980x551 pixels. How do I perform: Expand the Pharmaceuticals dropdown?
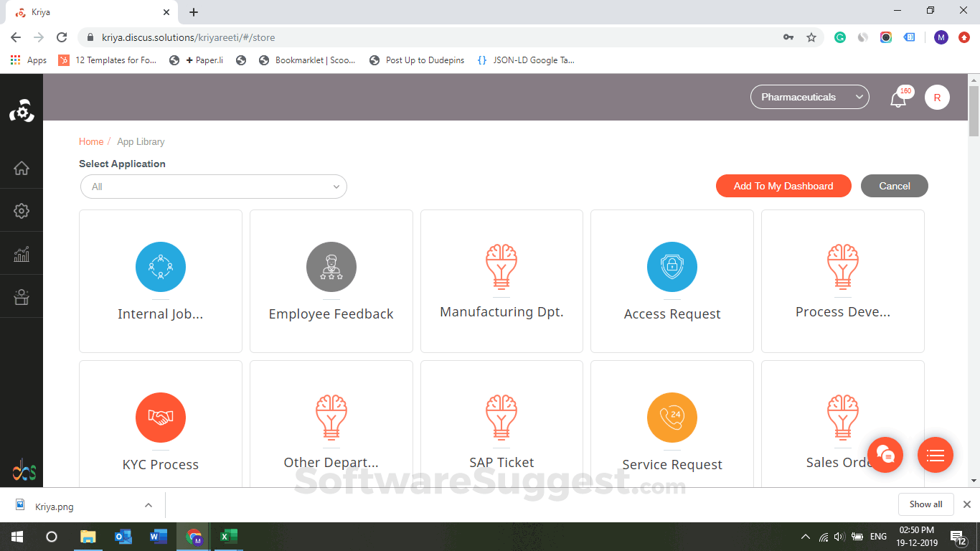pyautogui.click(x=810, y=97)
